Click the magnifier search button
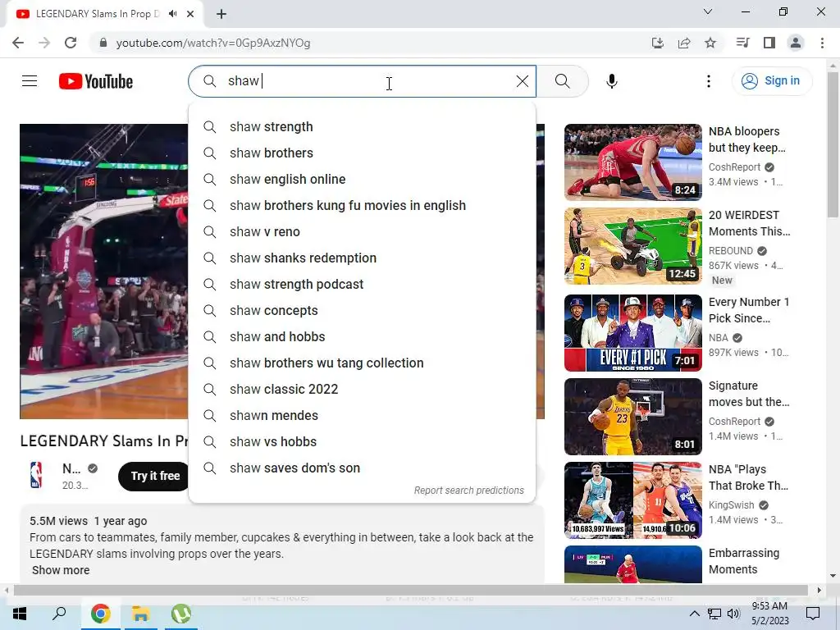The width and height of the screenshot is (840, 630). [563, 81]
